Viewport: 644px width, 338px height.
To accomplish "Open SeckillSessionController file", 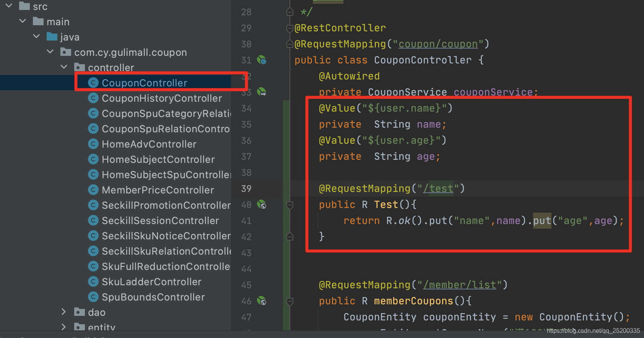I will point(160,220).
